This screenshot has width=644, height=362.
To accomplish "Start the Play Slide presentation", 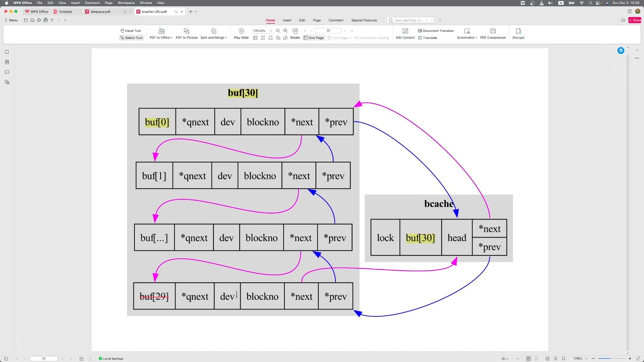I will [241, 34].
